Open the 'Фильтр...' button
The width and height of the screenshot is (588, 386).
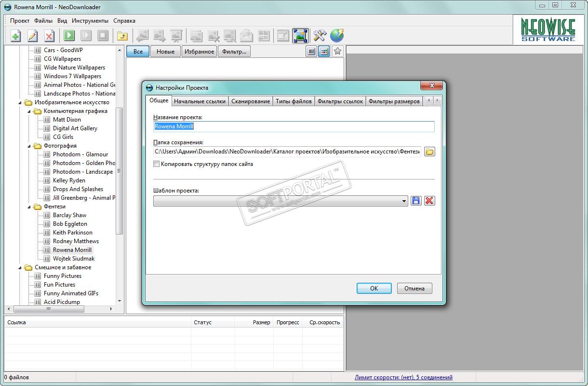pos(234,52)
